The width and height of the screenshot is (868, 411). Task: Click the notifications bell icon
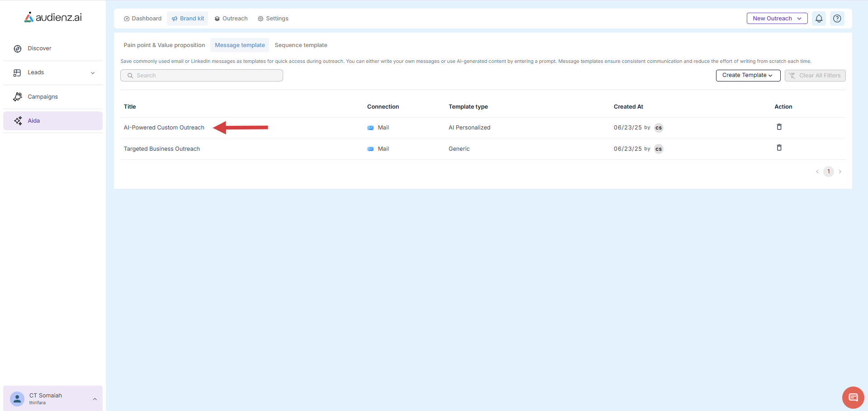[x=819, y=19]
